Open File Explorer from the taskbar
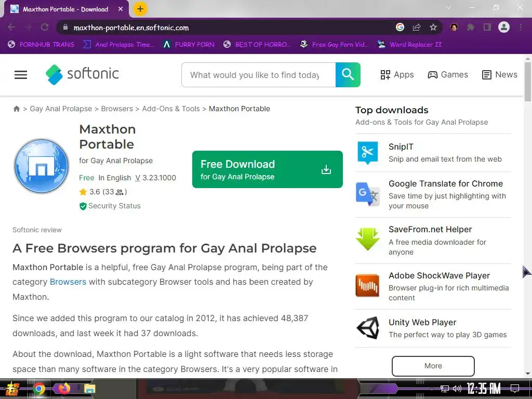532x399 pixels. [x=89, y=389]
